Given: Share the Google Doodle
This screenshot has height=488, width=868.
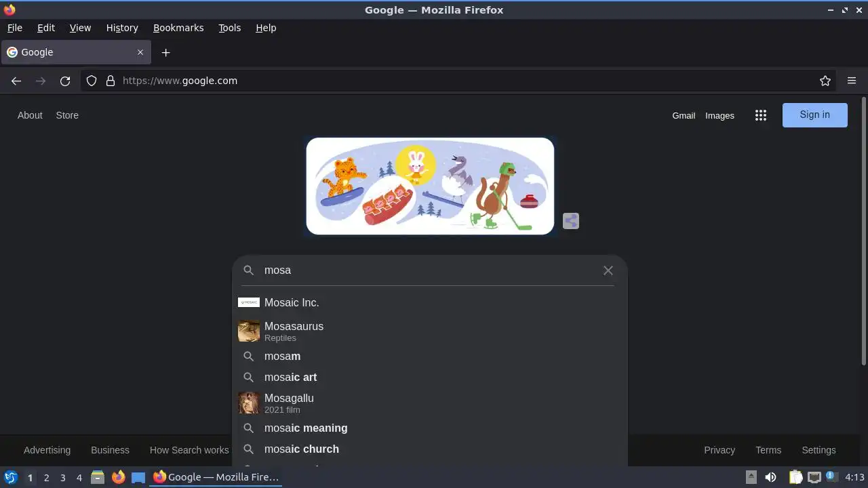Looking at the screenshot, I should (x=571, y=221).
